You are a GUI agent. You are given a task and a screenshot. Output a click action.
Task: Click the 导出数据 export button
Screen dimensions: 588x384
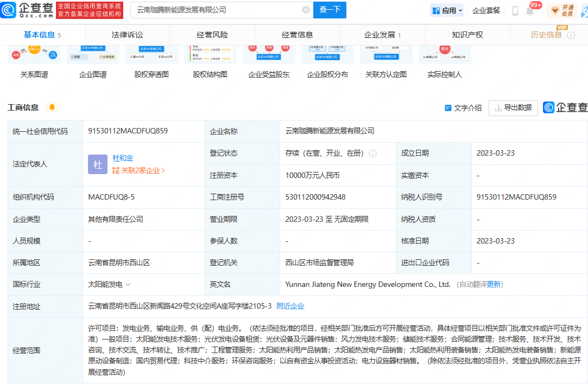click(513, 108)
